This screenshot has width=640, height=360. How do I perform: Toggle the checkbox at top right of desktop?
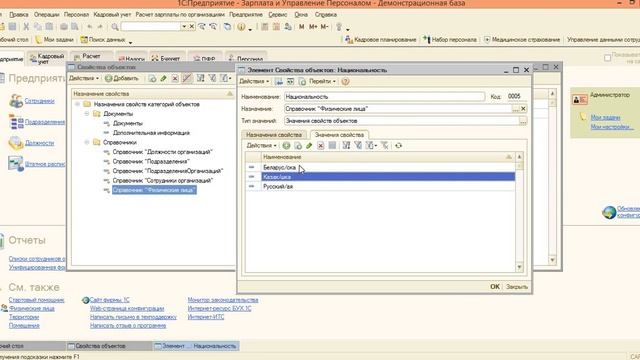607,58
